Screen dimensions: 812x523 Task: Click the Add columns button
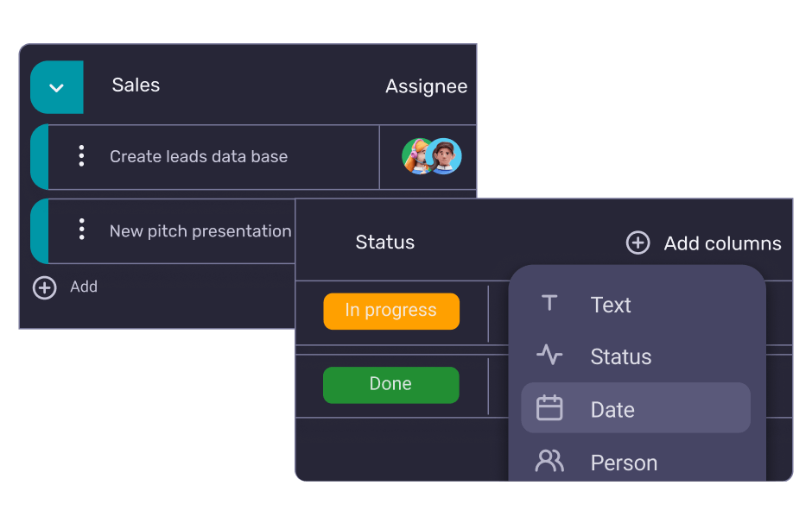tap(722, 243)
